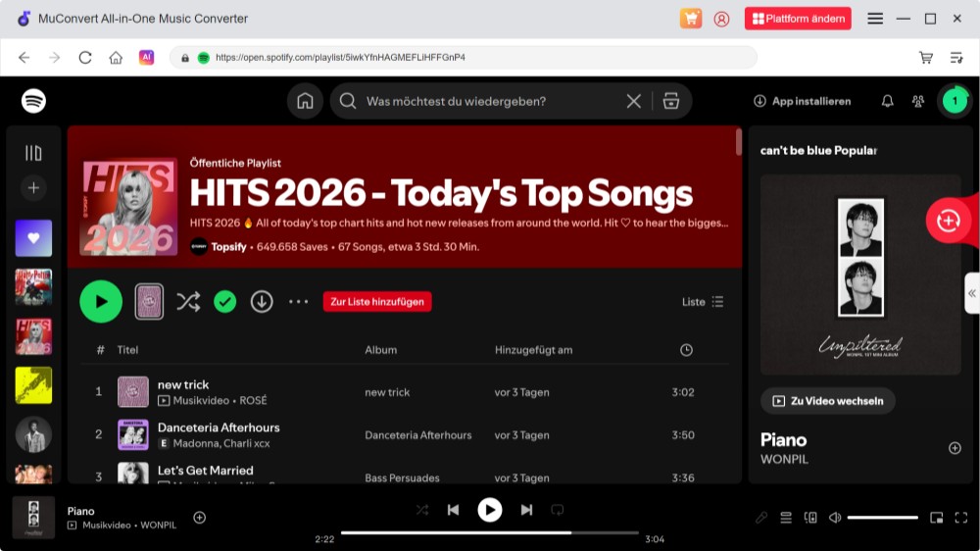Open Browse icon next to search
Image resolution: width=980 pixels, height=551 pixels.
tap(670, 101)
